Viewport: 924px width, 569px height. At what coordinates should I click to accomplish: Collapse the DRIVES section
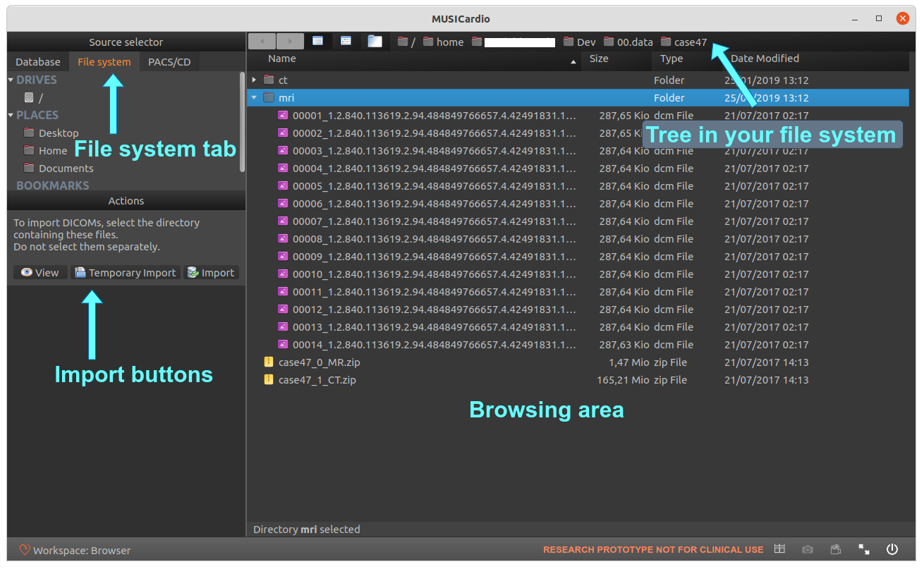point(11,80)
